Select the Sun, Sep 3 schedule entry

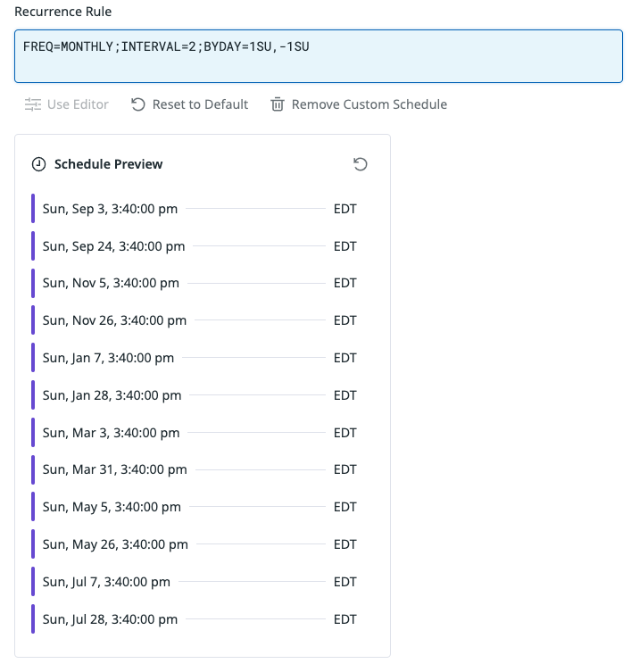point(195,209)
